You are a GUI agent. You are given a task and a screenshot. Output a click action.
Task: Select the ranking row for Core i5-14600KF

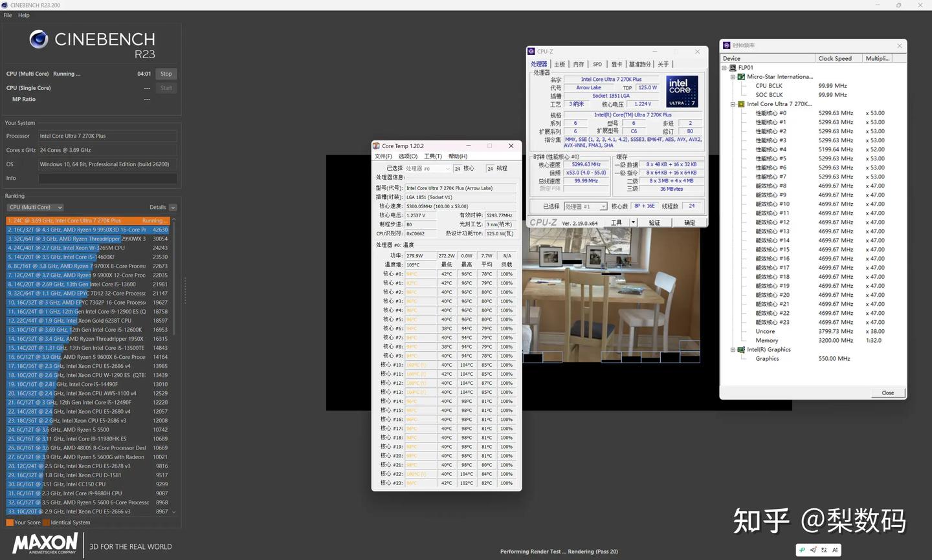click(88, 257)
